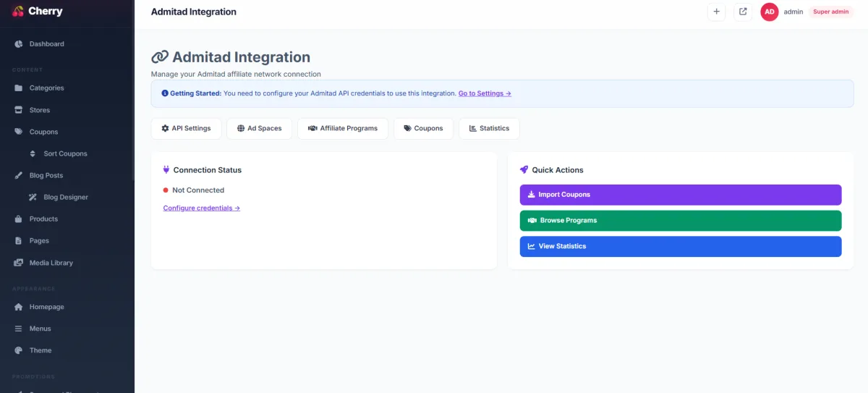Open the API Settings tab

[x=187, y=128]
